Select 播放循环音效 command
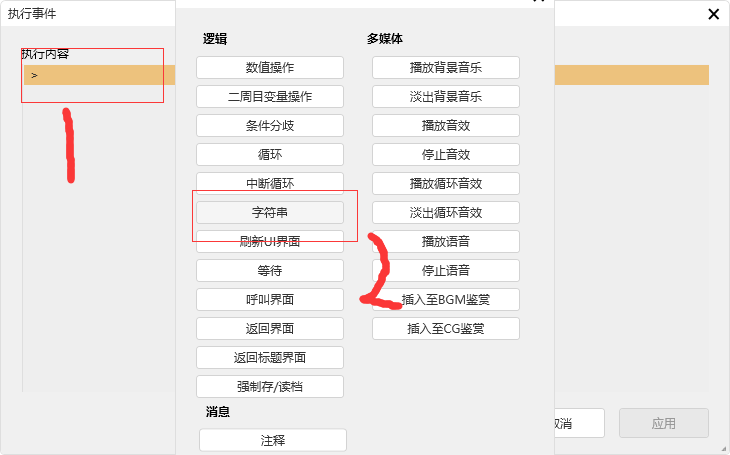This screenshot has height=455, width=730. click(446, 184)
